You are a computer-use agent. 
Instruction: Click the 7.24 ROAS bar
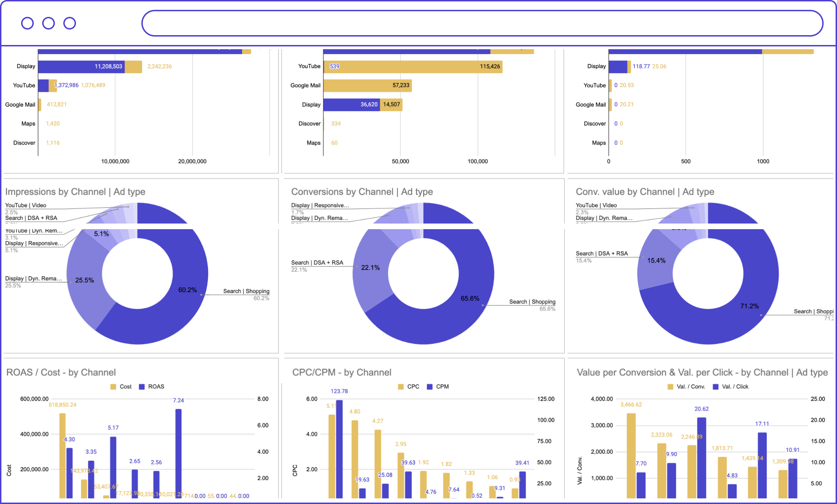pyautogui.click(x=178, y=453)
